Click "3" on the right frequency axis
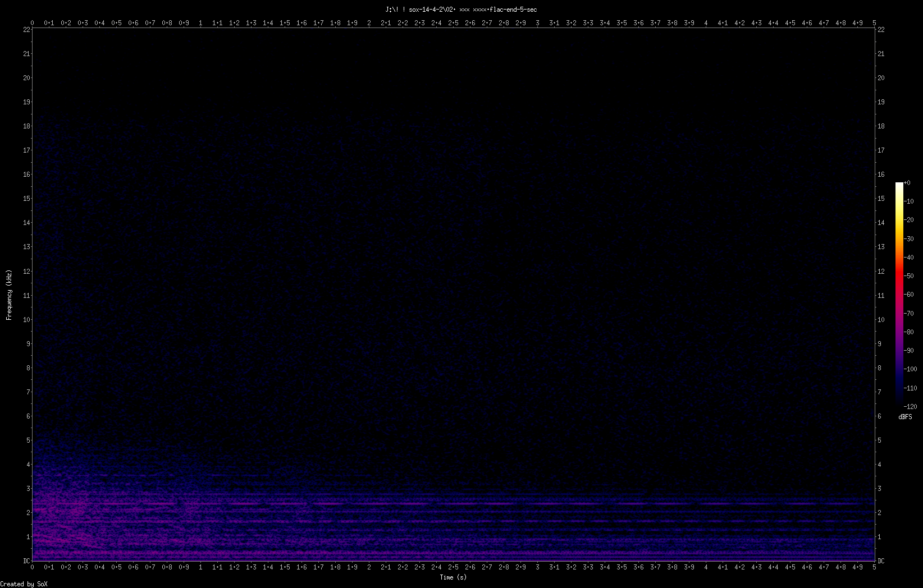 (879, 489)
